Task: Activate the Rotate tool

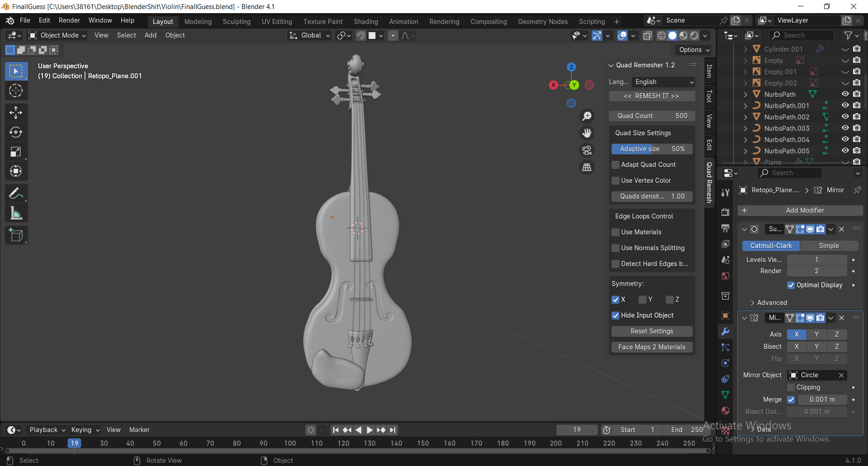Action: (x=16, y=132)
